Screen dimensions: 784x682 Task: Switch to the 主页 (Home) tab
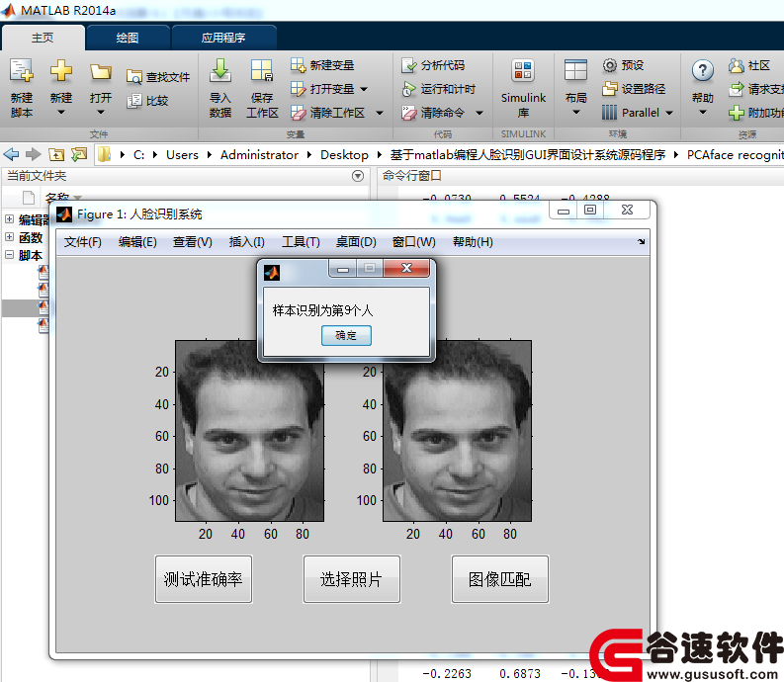click(x=43, y=38)
